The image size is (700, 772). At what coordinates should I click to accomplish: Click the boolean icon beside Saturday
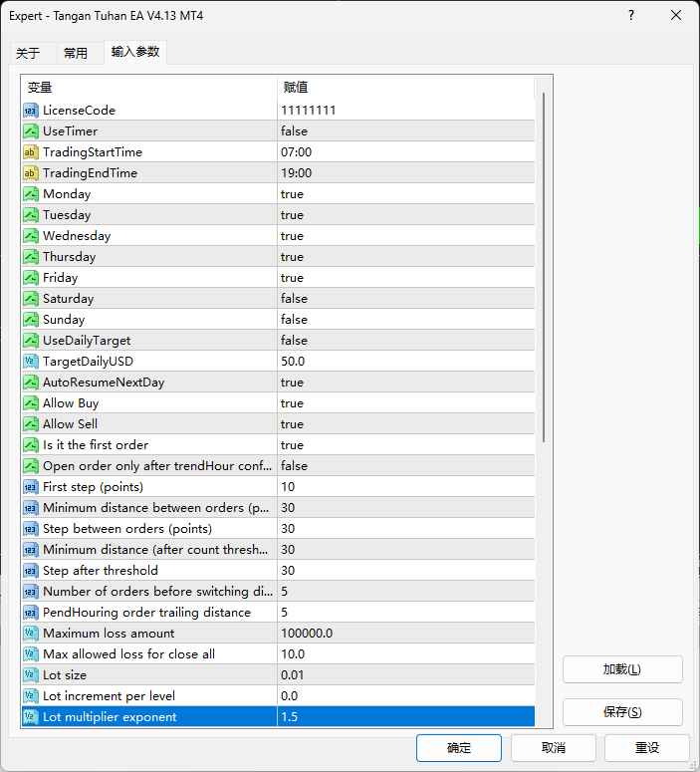[x=31, y=299]
